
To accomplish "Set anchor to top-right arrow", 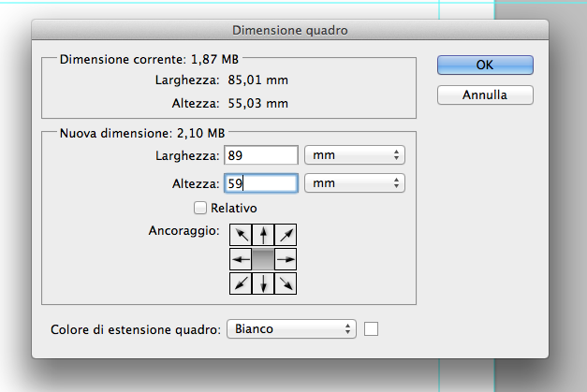I will point(286,236).
